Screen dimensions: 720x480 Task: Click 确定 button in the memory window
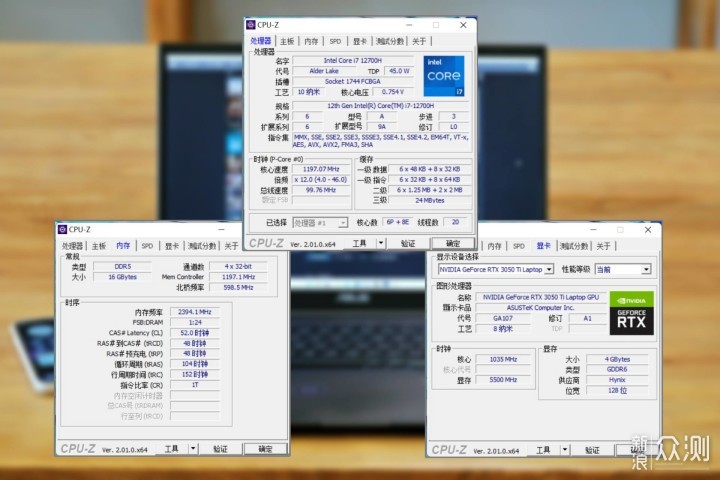(265, 448)
